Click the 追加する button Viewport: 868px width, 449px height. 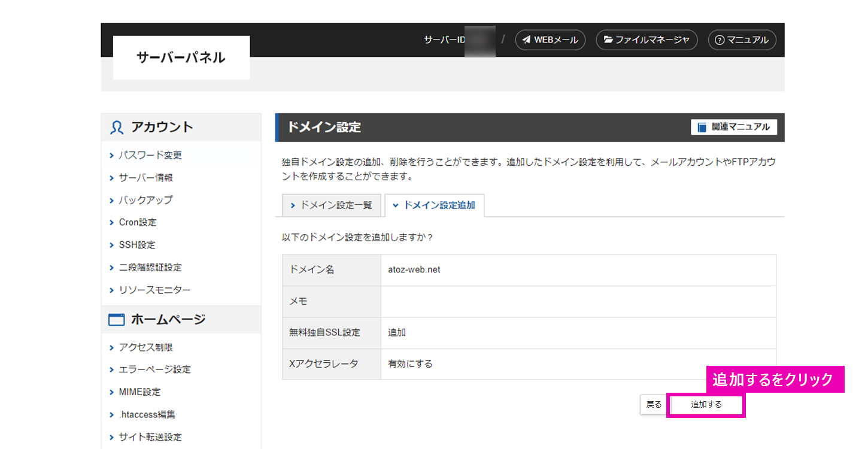point(706,405)
